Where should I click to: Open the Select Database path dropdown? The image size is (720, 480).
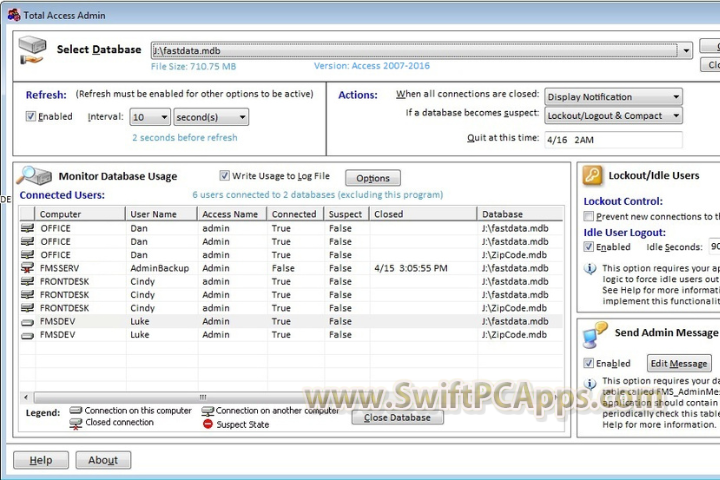click(x=686, y=50)
